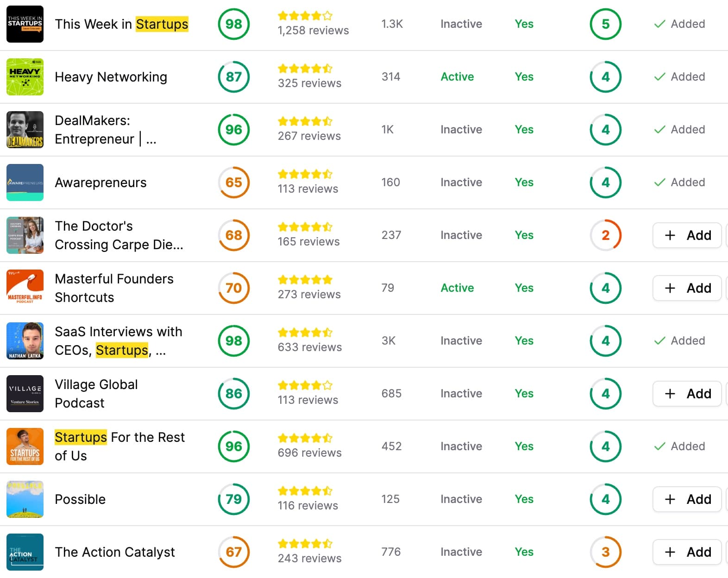Open The Doctor's Crossing podcast artwork
728x578 pixels.
(25, 235)
